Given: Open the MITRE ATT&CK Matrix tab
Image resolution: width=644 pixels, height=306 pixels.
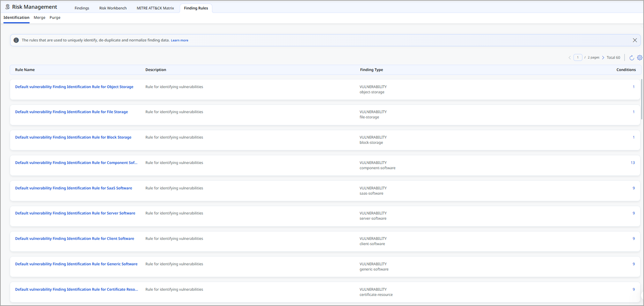Looking at the screenshot, I should coord(155,8).
